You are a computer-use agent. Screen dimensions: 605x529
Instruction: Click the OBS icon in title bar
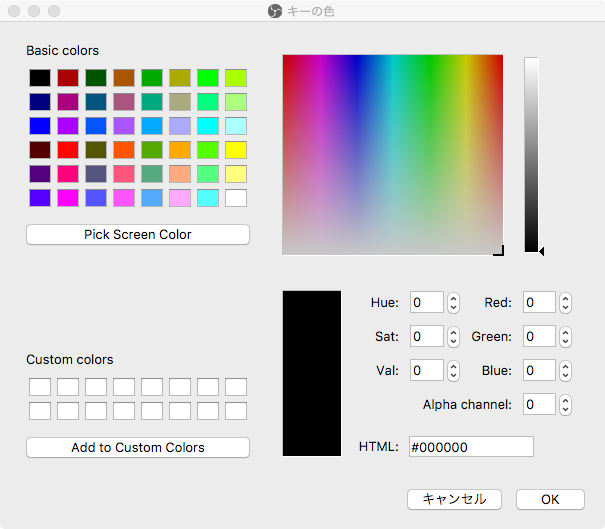coord(275,11)
